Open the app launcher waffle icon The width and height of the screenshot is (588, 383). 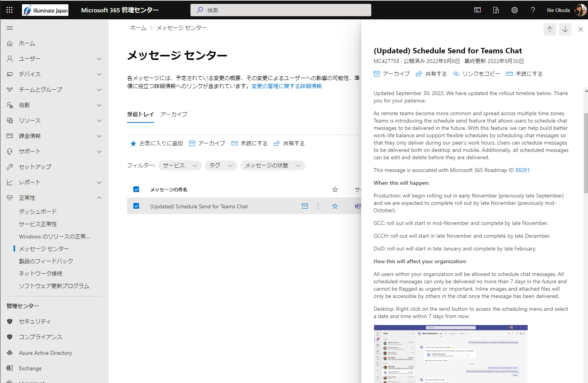[x=10, y=10]
